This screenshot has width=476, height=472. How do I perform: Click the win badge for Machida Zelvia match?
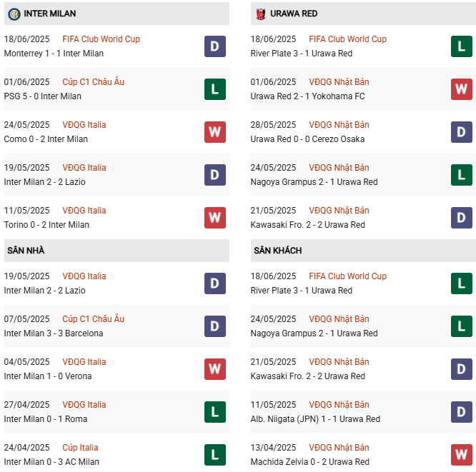(x=461, y=455)
